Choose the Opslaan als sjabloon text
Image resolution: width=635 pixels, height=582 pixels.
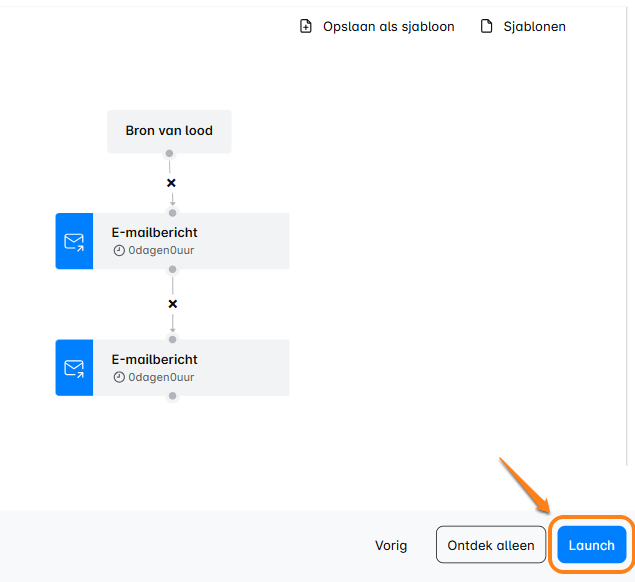click(x=388, y=26)
